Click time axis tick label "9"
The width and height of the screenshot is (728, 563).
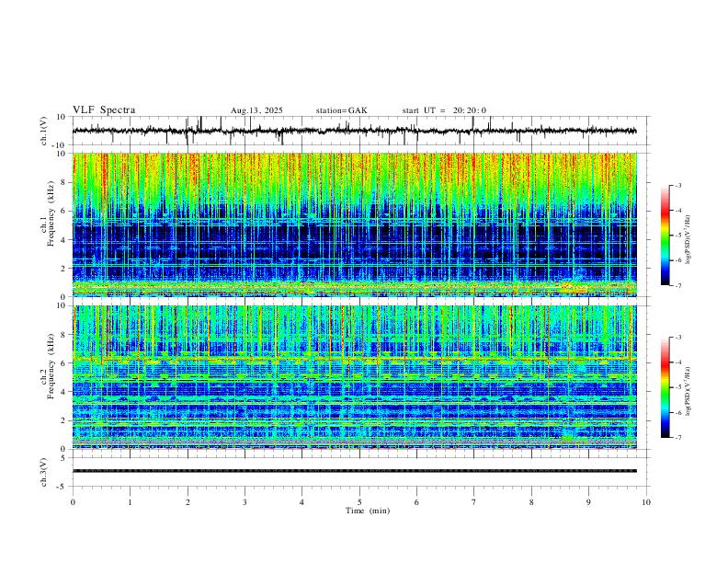(588, 502)
